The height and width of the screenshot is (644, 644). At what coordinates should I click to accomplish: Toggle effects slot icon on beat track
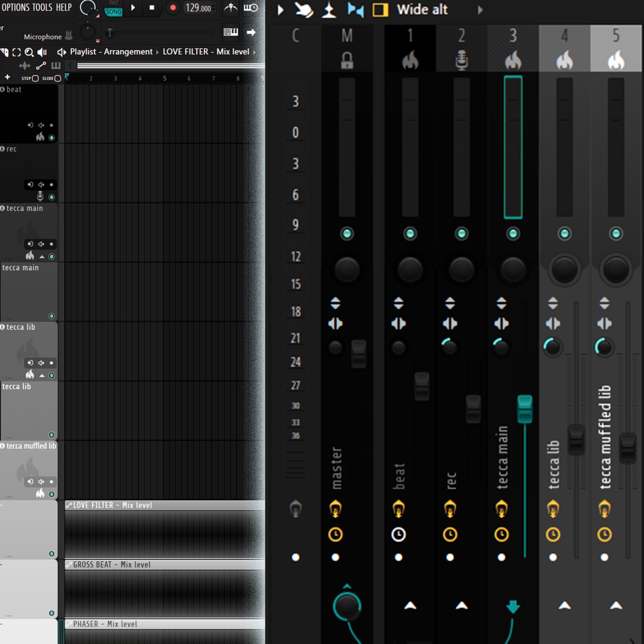(x=398, y=509)
